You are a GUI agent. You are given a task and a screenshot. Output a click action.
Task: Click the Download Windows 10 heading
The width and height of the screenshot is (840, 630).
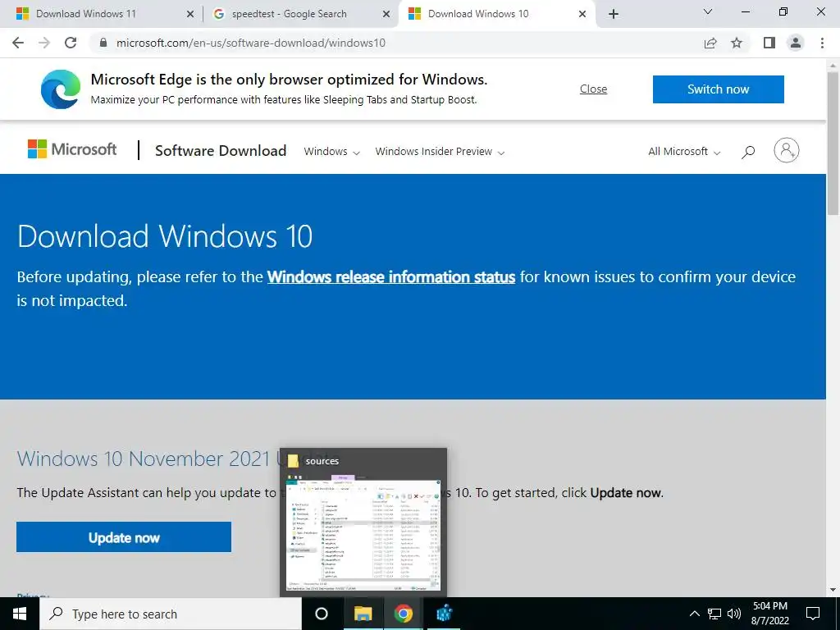pos(165,236)
